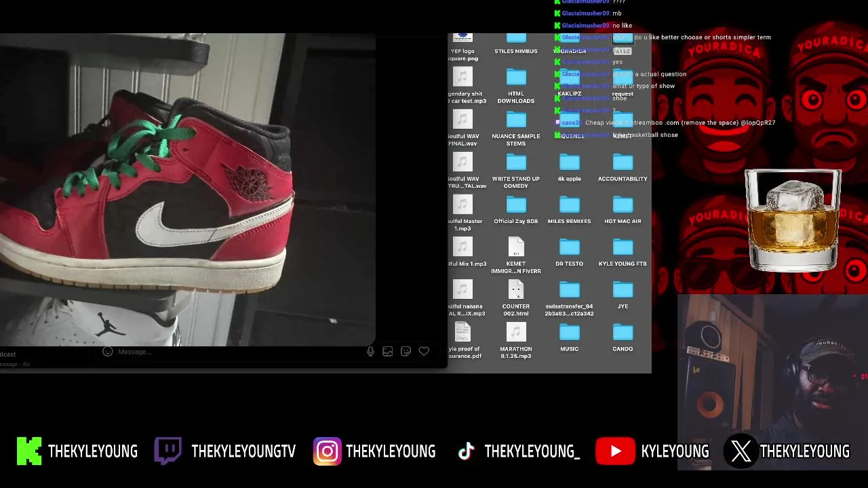Click the TikTok logo in overlay
Image resolution: width=868 pixels, height=488 pixels.
[466, 451]
